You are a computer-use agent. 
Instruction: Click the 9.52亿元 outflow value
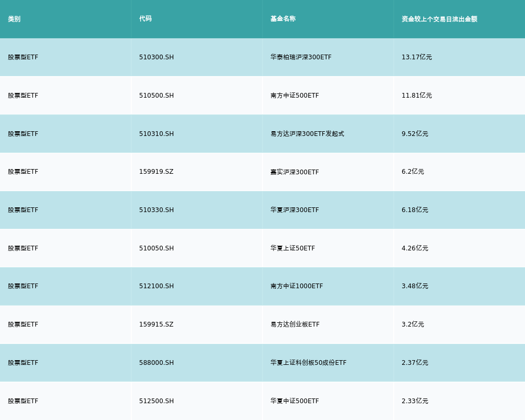coord(415,134)
